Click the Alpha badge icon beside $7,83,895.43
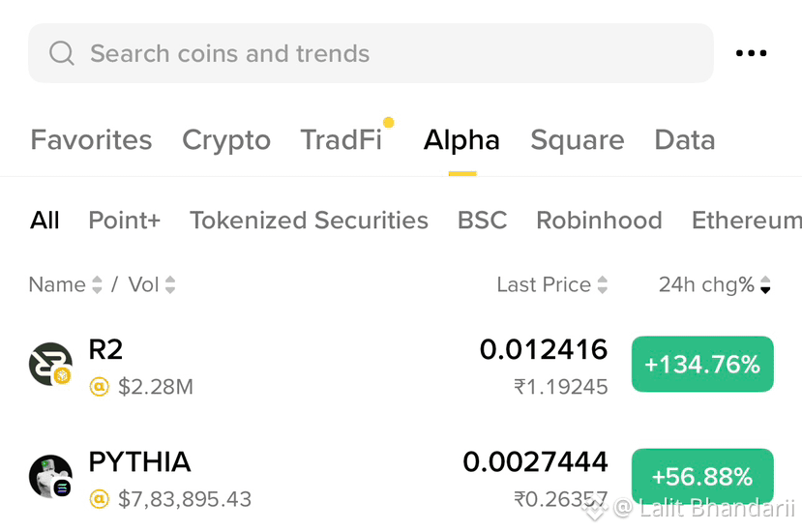 [100, 499]
